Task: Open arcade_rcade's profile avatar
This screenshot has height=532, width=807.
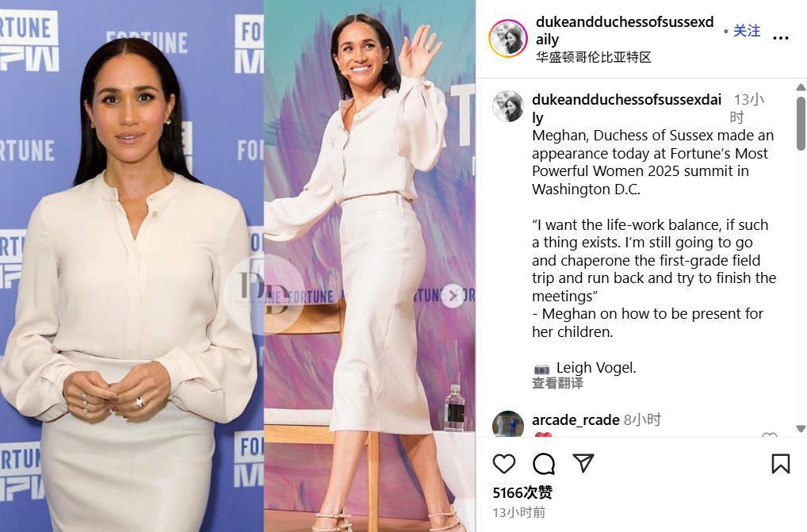Action: click(508, 424)
